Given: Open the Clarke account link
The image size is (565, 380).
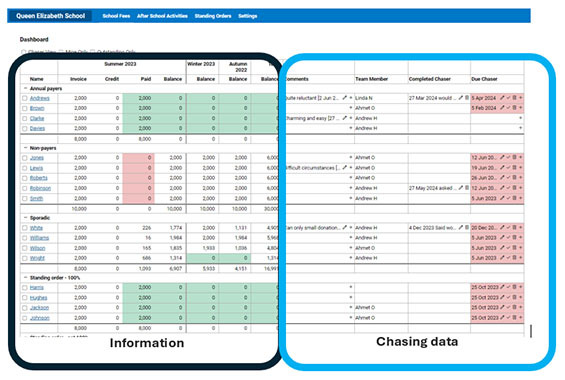Looking at the screenshot, I should tap(37, 118).
